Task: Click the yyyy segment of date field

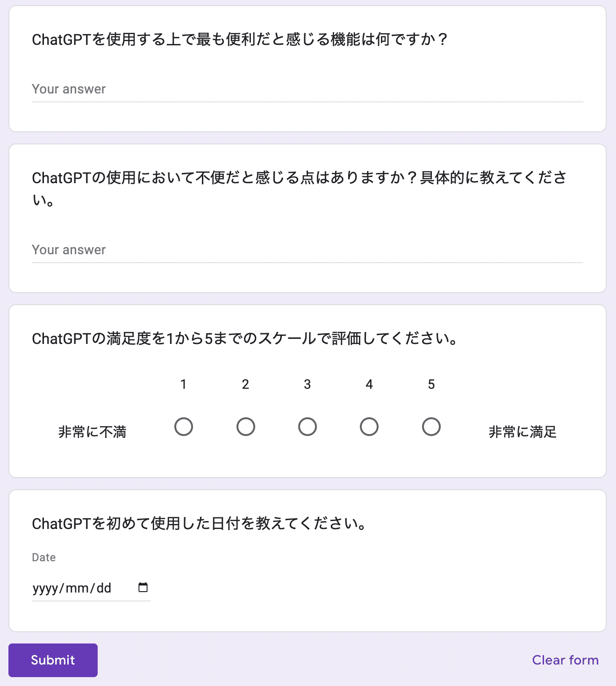Action: tap(45, 588)
